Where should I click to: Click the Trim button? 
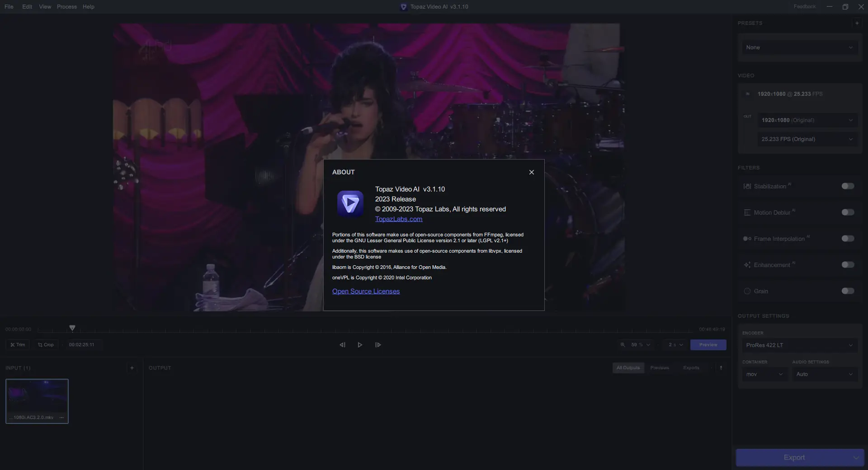(18, 345)
